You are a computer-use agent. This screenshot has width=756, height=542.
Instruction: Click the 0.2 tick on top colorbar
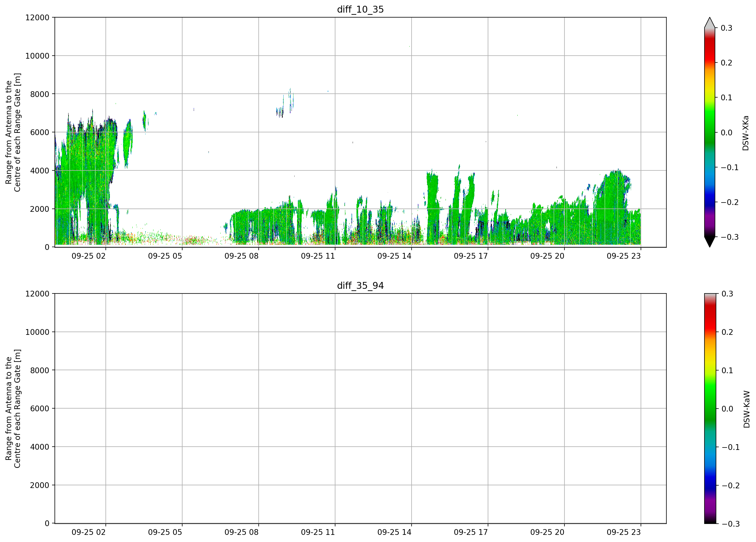click(x=726, y=63)
